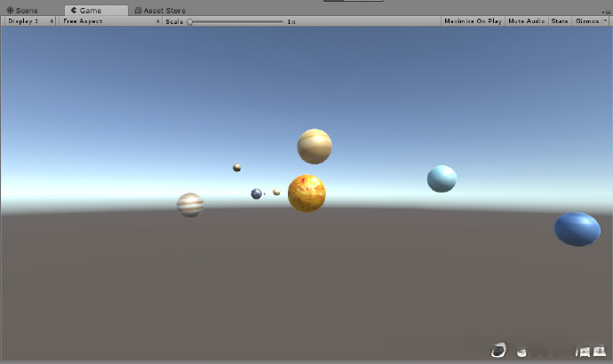613x364 pixels.
Task: Toggle the Gizmos button
Action: (587, 21)
